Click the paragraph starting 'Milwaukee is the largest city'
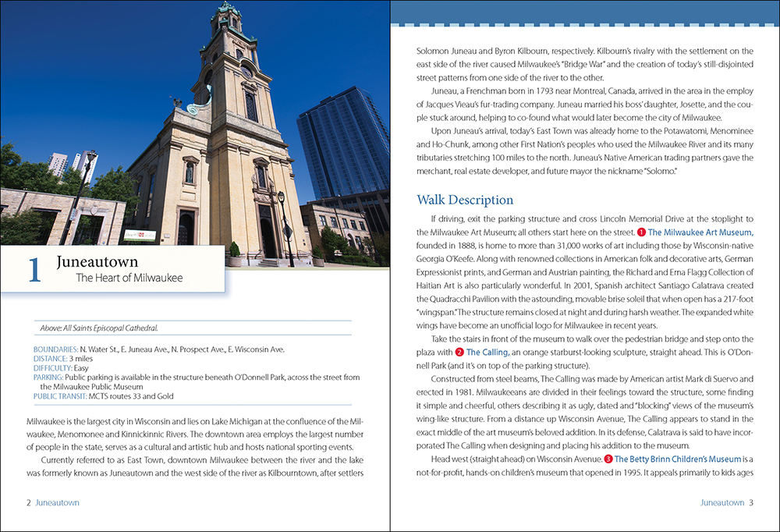This screenshot has width=780, height=532. click(195, 434)
